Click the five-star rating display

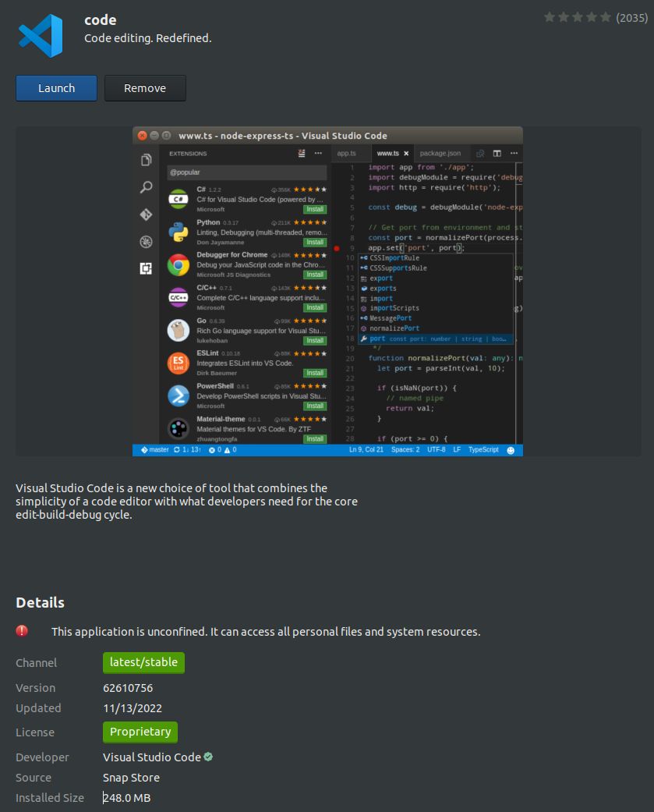pos(578,18)
